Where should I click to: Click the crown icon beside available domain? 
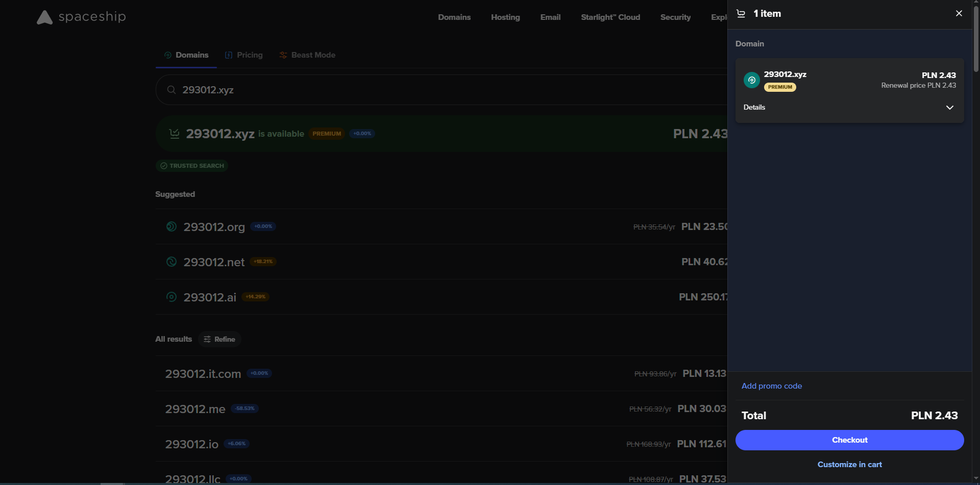(174, 134)
